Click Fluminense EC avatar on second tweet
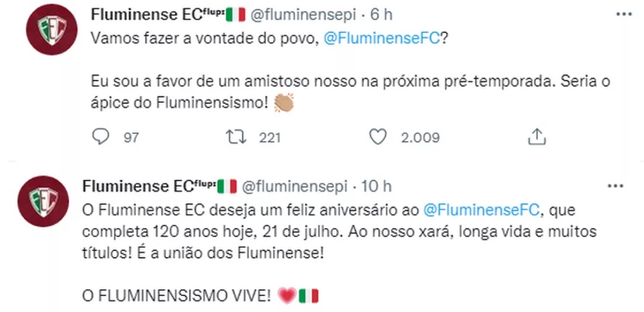The image size is (644, 312). pos(43,202)
